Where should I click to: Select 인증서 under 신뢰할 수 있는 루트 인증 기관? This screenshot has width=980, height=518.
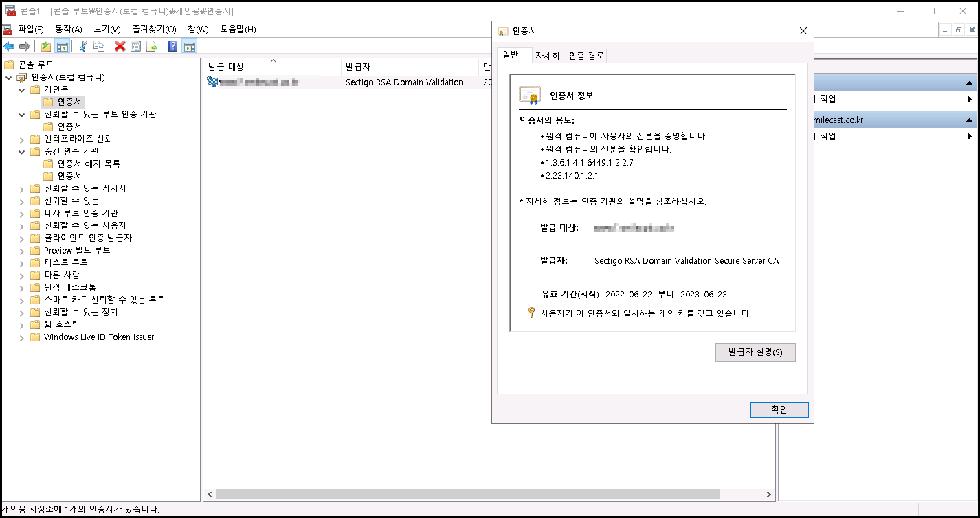coord(69,126)
